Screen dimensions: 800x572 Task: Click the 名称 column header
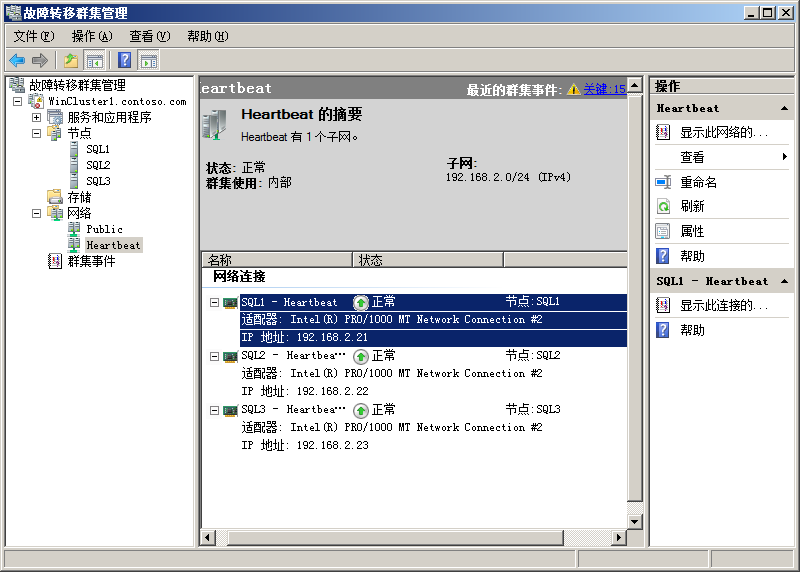276,260
